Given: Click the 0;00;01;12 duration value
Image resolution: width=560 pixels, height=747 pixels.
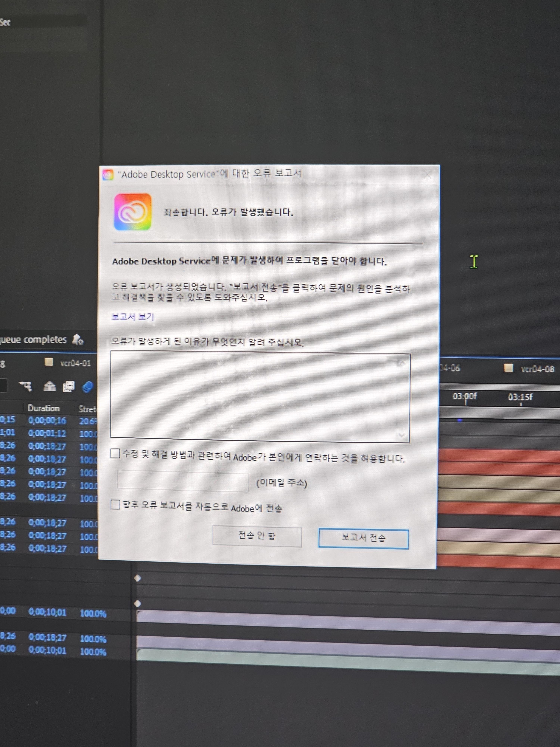Looking at the screenshot, I should coord(47,433).
